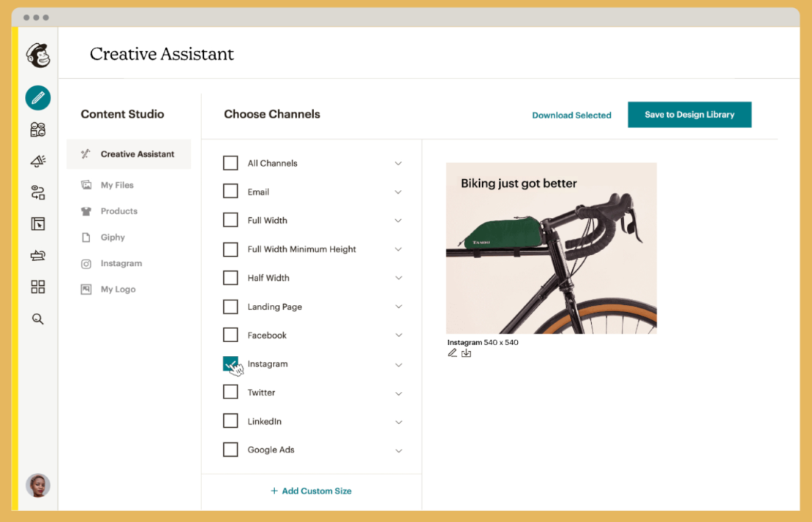812x522 pixels.
Task: Open the Automations journey icon
Action: point(37,192)
